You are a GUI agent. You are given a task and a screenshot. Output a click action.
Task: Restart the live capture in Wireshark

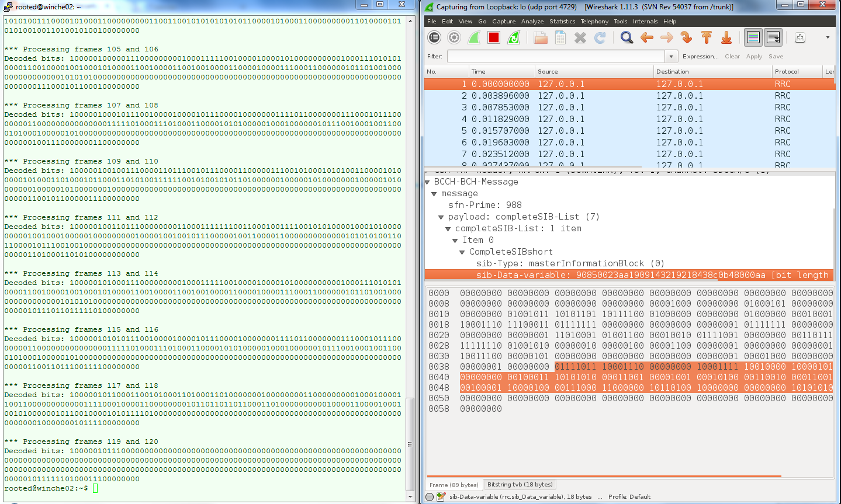[514, 37]
